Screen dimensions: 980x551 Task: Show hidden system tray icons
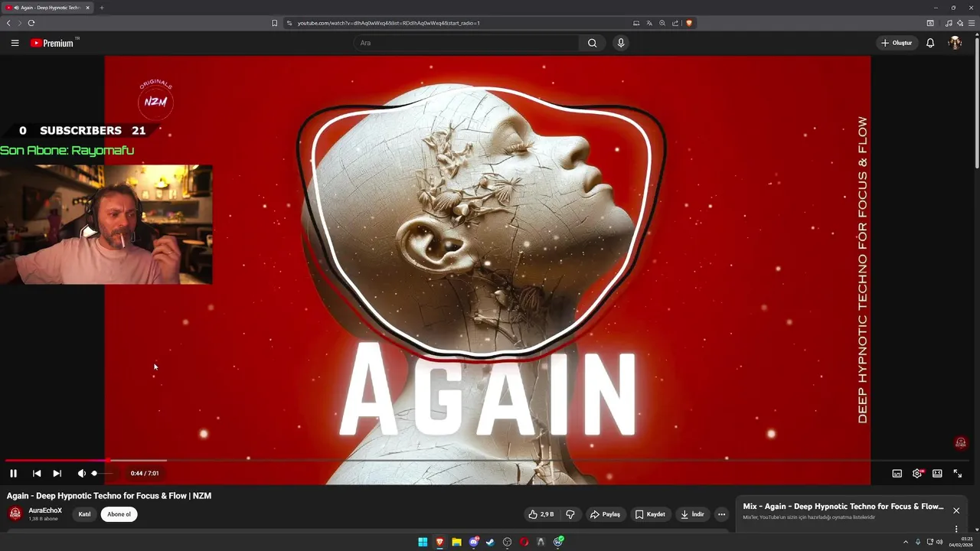906,542
